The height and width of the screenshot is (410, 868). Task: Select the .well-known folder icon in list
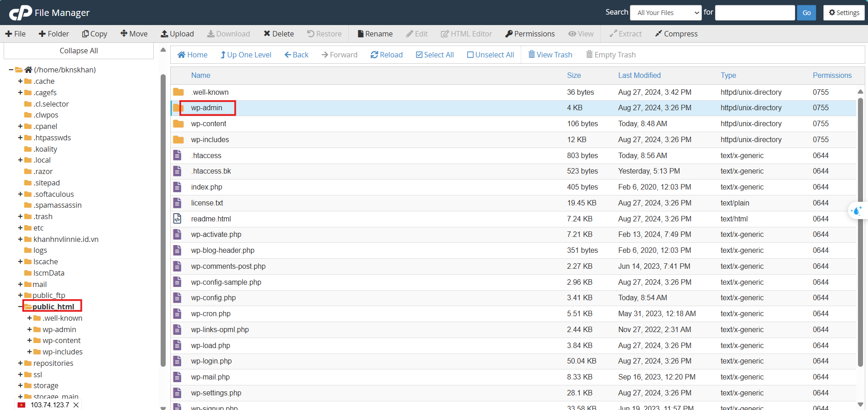(178, 92)
